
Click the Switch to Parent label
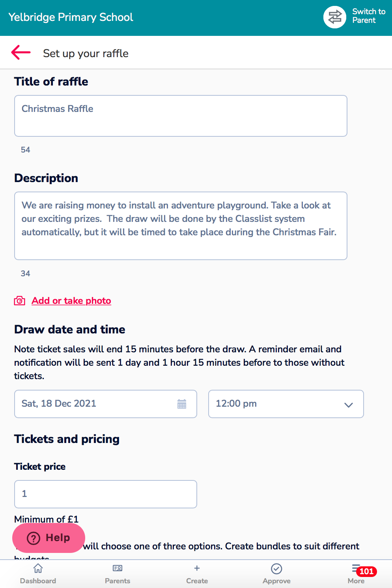click(369, 16)
